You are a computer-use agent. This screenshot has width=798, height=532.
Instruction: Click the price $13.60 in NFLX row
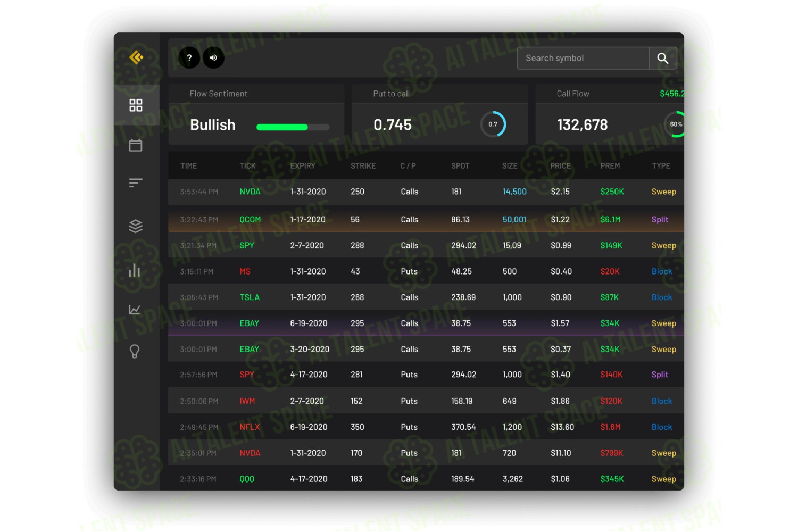click(x=562, y=427)
